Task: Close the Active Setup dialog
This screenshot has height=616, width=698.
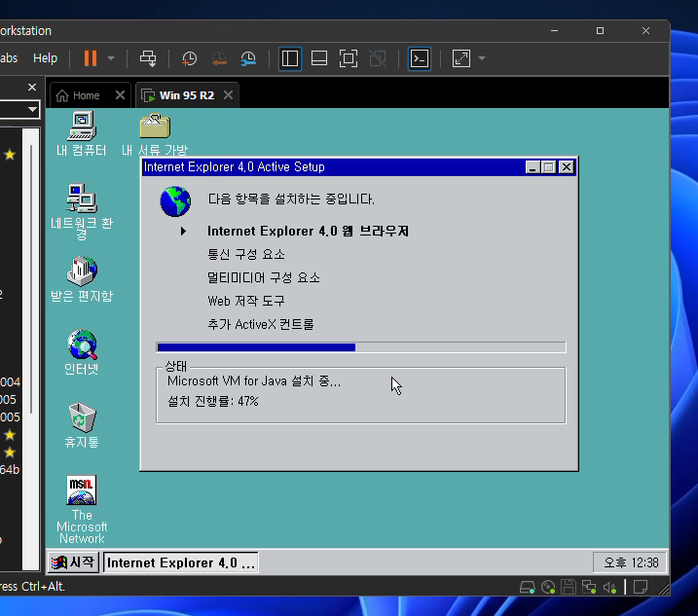Action: pos(567,167)
